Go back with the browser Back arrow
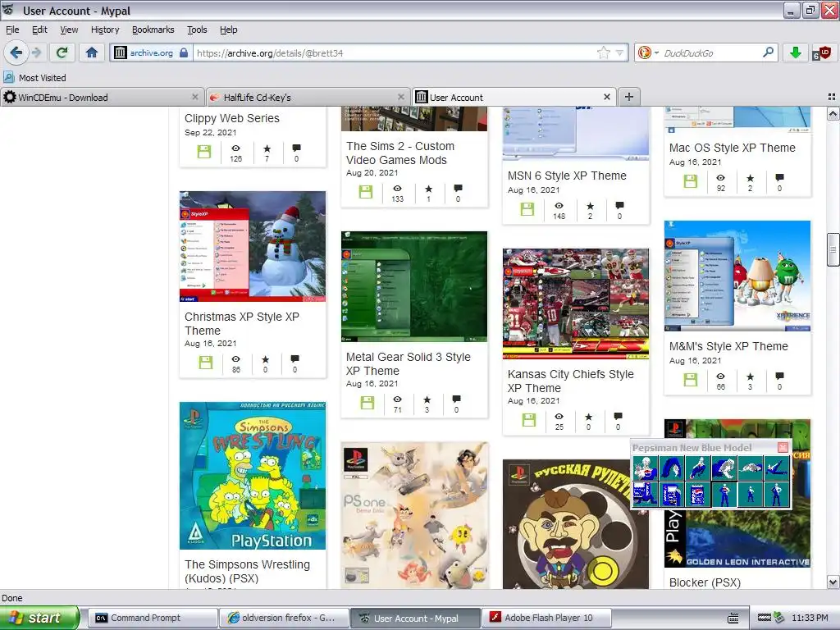This screenshot has width=840, height=630. pos(16,52)
